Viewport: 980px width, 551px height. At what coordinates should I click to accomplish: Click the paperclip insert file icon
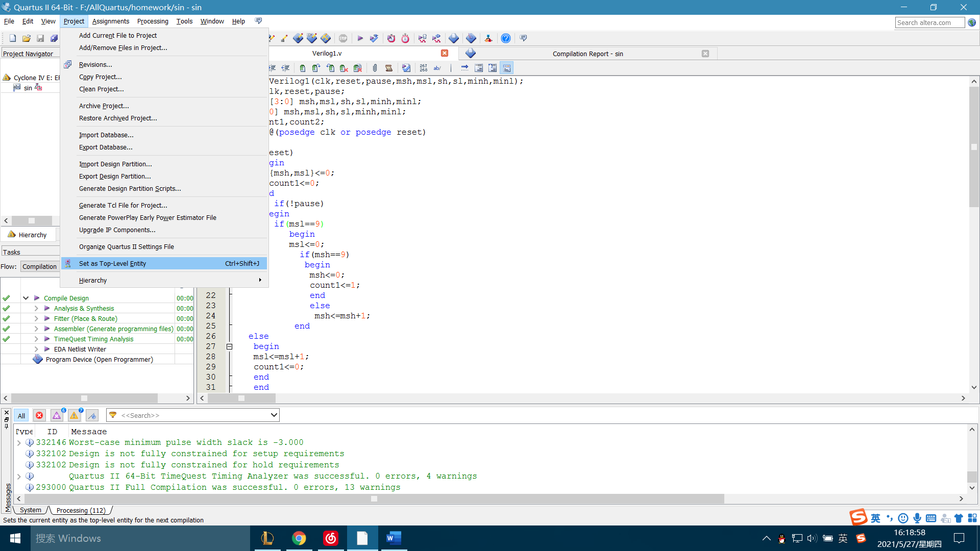(x=375, y=68)
